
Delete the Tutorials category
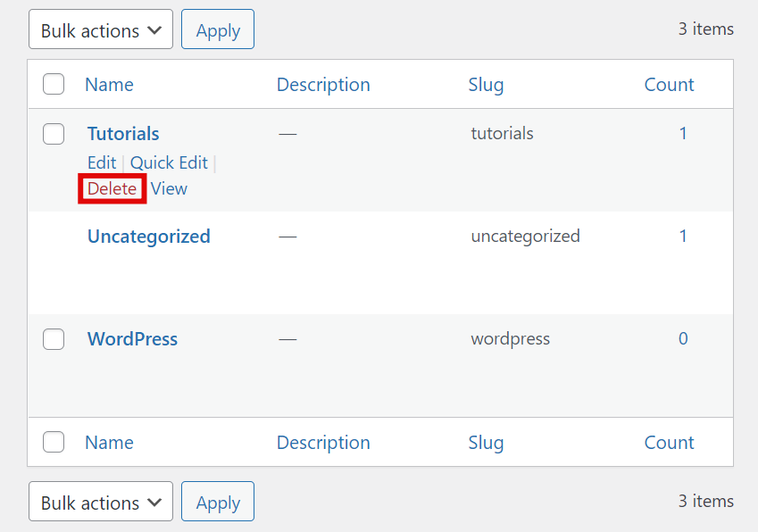coord(112,188)
